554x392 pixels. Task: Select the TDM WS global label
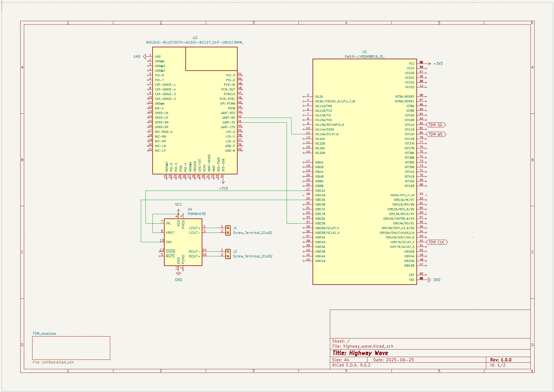[x=435, y=134]
